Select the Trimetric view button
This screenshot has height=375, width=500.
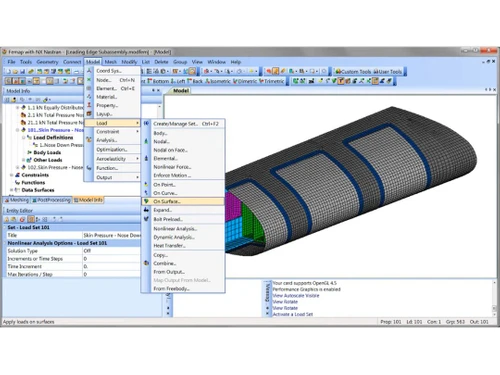point(272,81)
